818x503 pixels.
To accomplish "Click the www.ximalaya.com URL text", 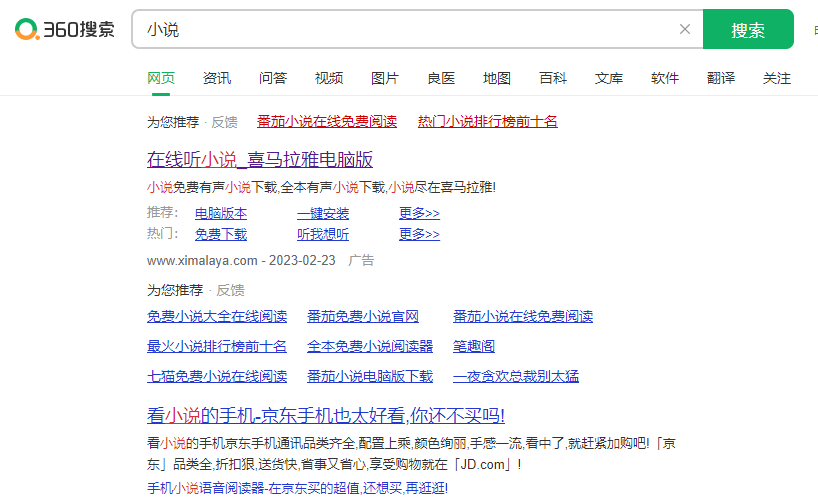I will click(202, 260).
